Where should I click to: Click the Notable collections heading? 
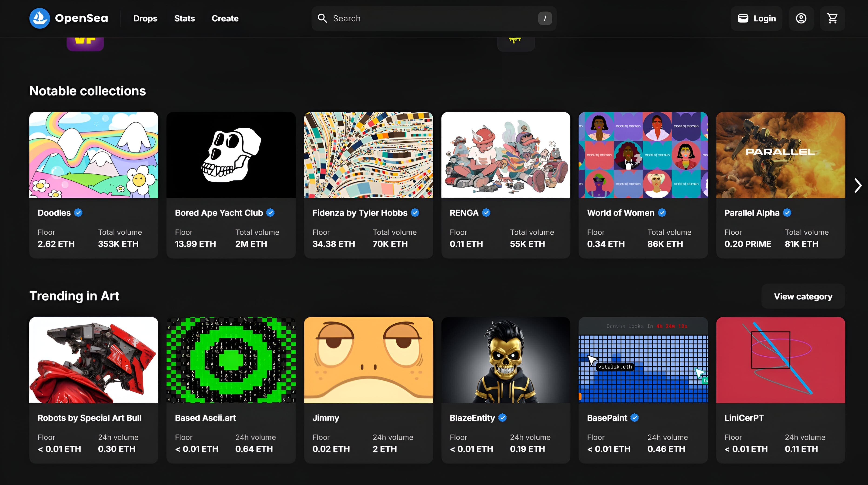(88, 91)
